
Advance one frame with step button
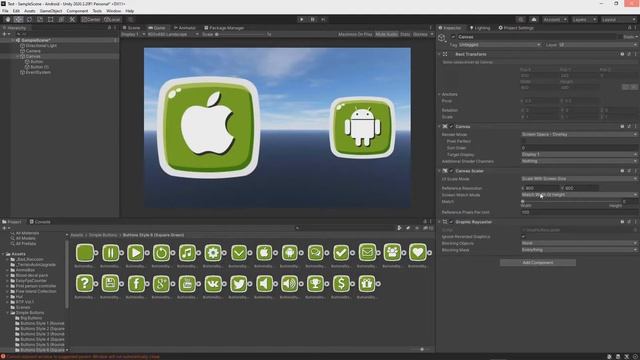(x=323, y=19)
